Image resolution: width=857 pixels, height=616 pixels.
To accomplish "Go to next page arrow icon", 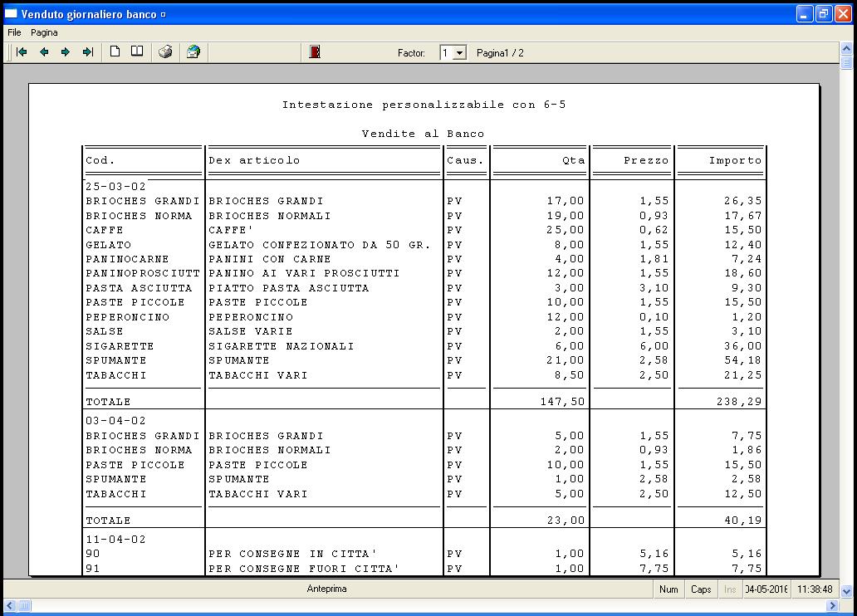I will pos(66,52).
